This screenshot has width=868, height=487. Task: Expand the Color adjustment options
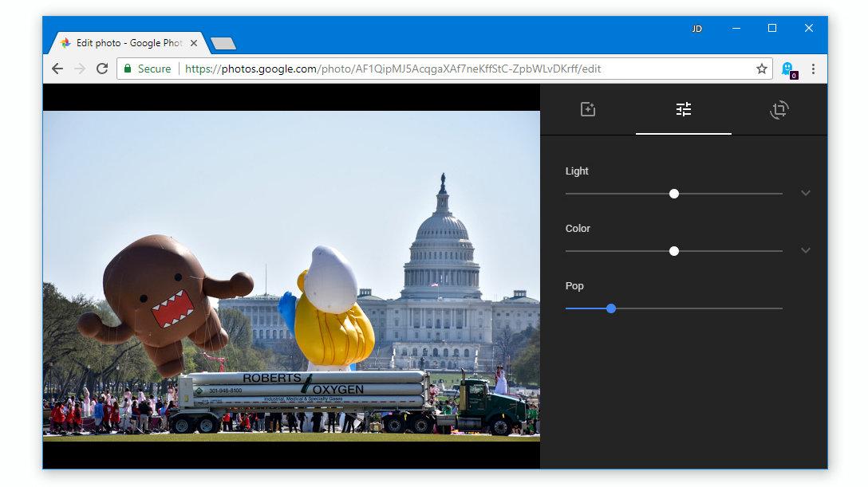tap(806, 250)
